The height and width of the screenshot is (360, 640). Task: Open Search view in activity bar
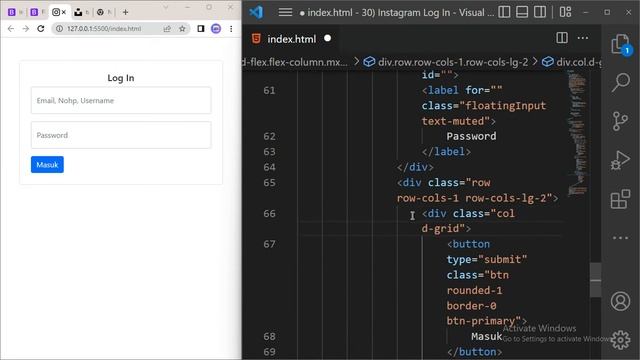click(620, 82)
